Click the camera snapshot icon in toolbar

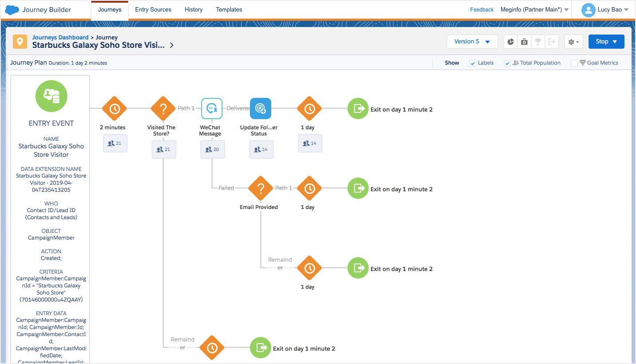pos(524,42)
